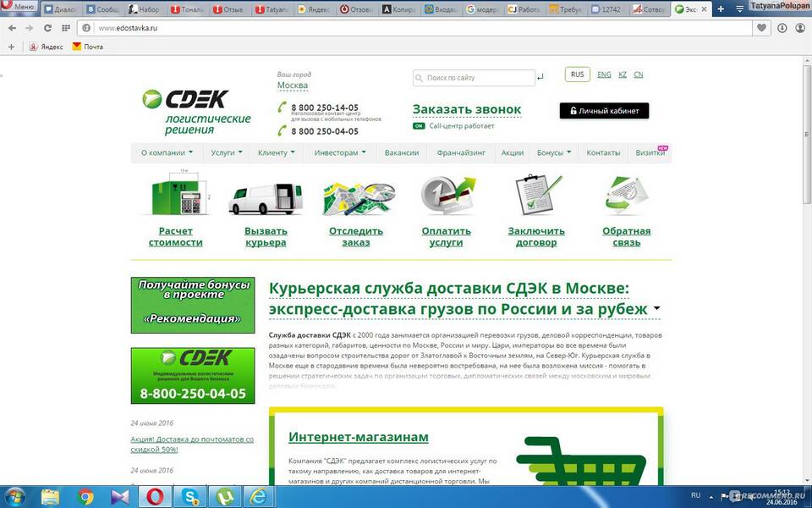Launch Google Chrome from the taskbar
Image resolution: width=812 pixels, height=508 pixels.
pos(85,497)
